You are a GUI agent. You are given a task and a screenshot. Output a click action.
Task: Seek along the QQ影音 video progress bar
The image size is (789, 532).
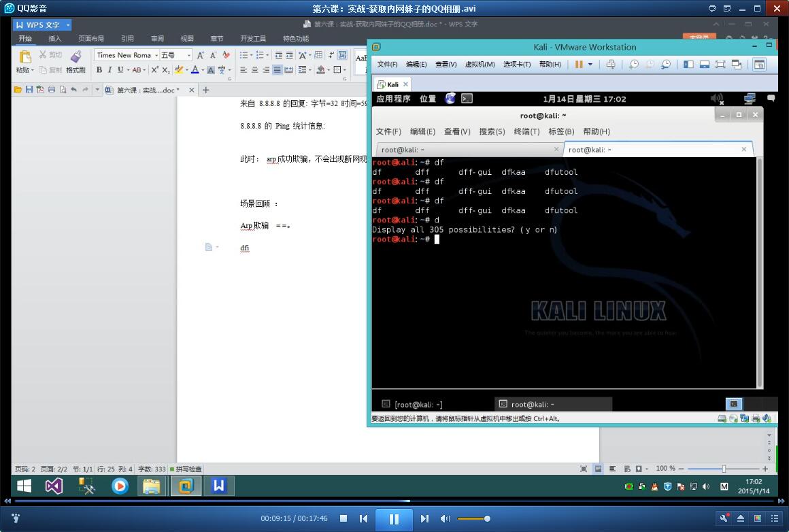pos(394,501)
